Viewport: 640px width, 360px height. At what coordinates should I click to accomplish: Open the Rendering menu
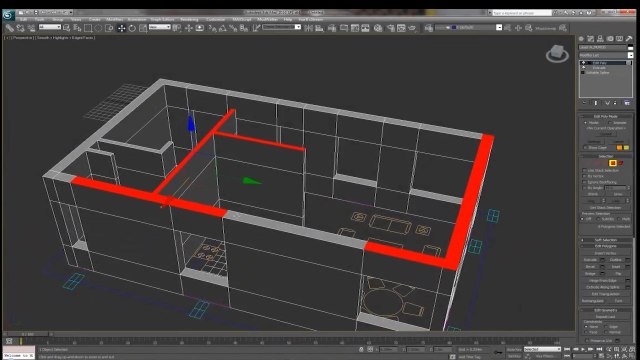click(189, 19)
